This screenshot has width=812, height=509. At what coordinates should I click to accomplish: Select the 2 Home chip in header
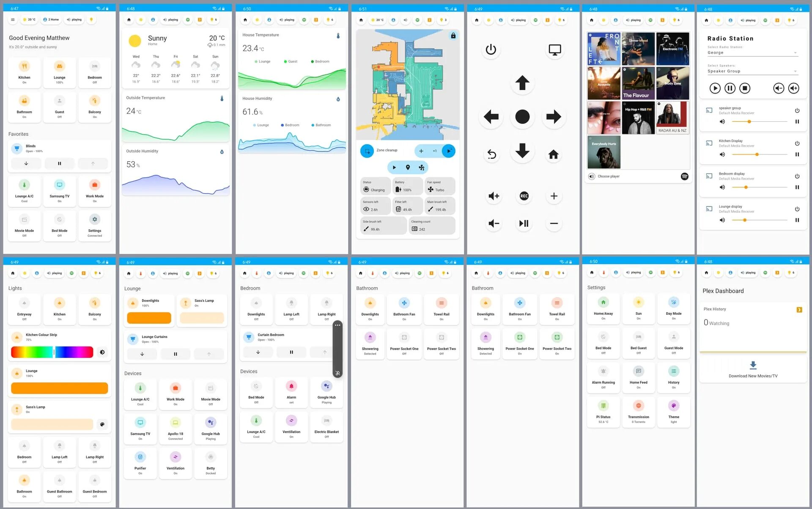pyautogui.click(x=51, y=19)
